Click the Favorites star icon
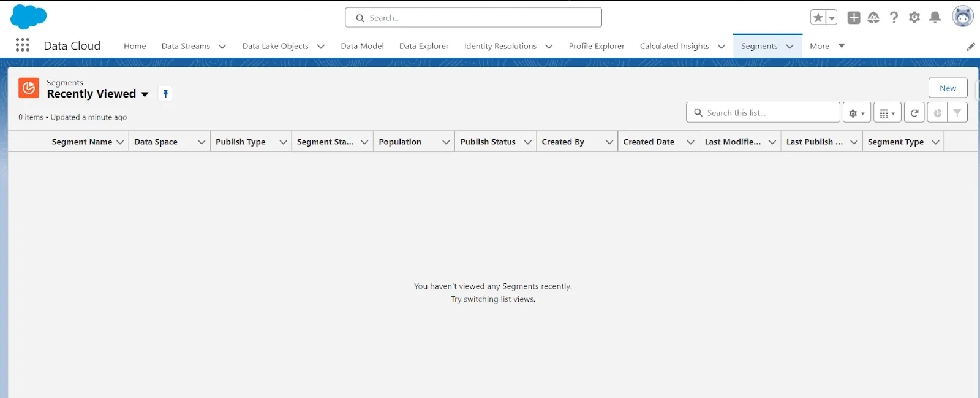This screenshot has width=980, height=398. point(818,18)
